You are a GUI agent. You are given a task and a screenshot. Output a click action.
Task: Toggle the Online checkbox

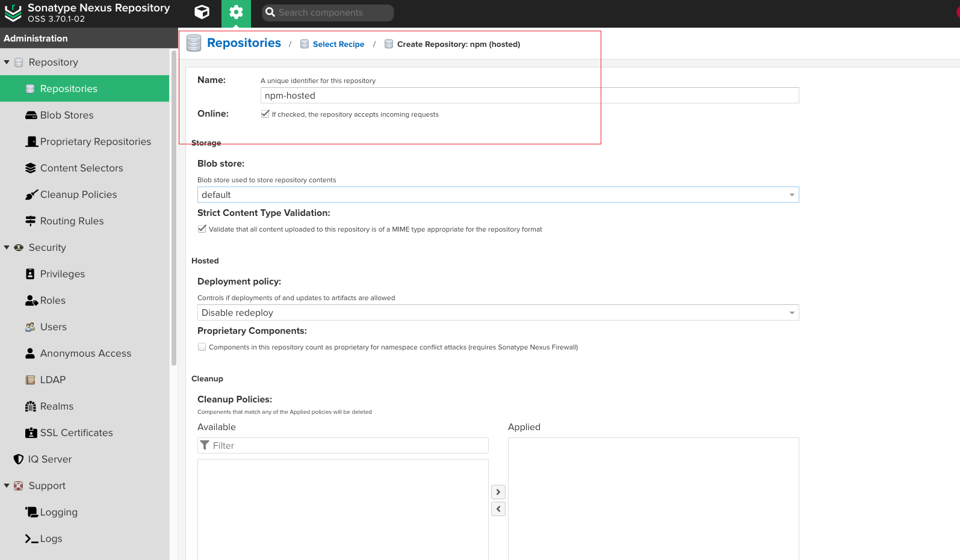pyautogui.click(x=265, y=114)
